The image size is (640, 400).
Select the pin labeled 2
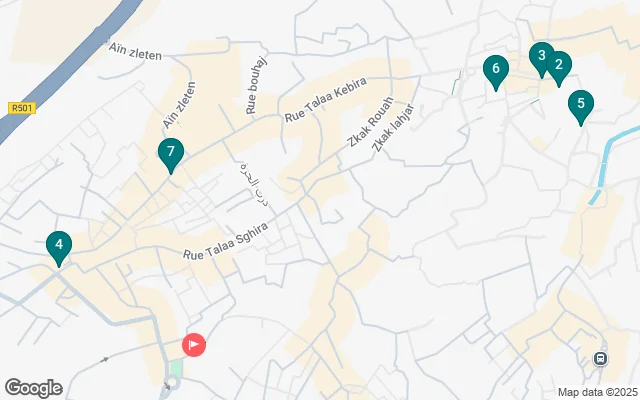(559, 69)
